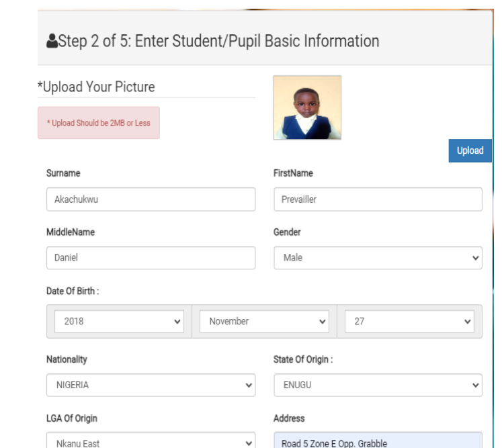Screen dimensions: 502x448
Task: Click the State Of Origin label
Action: pos(303,359)
